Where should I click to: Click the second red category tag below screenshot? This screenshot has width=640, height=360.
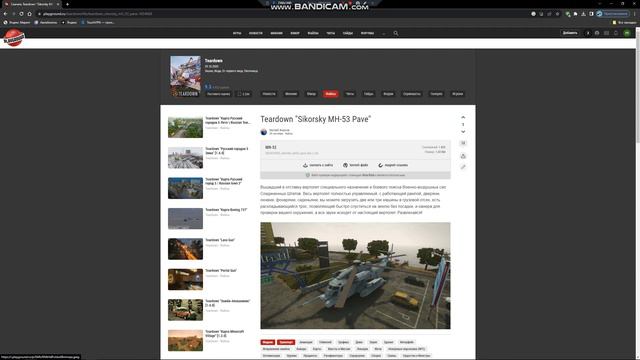286,342
